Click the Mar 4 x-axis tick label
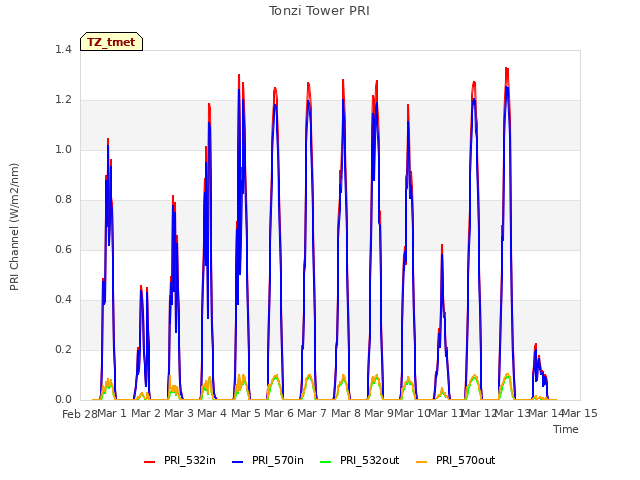Viewport: 640px width, 480px height. pyautogui.click(x=212, y=413)
